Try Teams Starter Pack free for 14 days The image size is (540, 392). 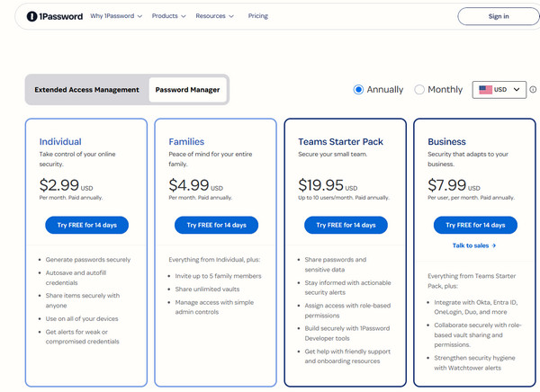pyautogui.click(x=346, y=225)
